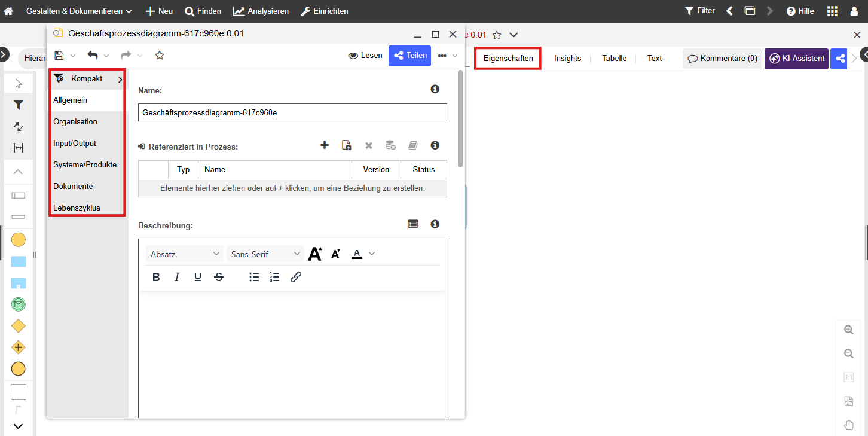Image resolution: width=868 pixels, height=436 pixels.
Task: Insert a hyperlink in the description editor
Action: pos(295,277)
